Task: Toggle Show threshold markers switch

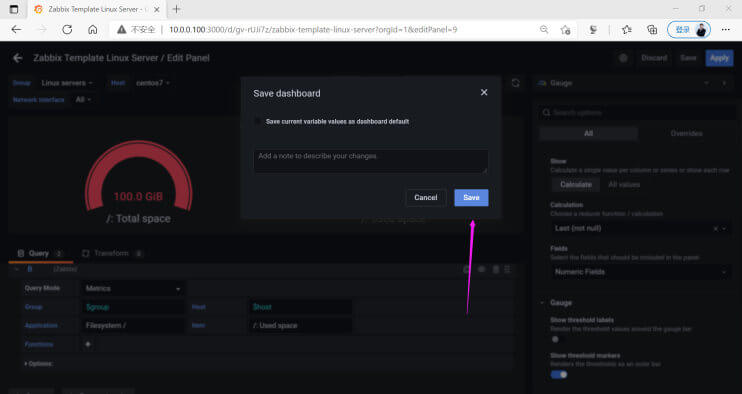Action: 558,375
